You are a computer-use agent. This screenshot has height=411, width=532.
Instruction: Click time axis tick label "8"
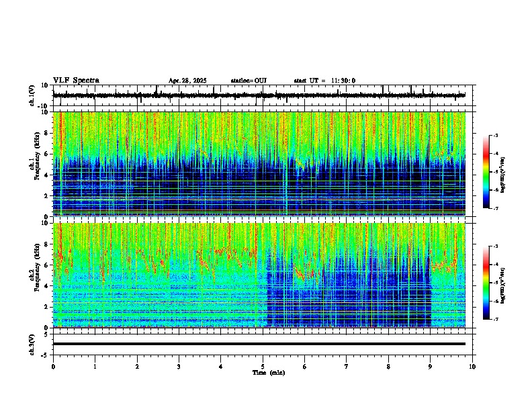pos(388,367)
